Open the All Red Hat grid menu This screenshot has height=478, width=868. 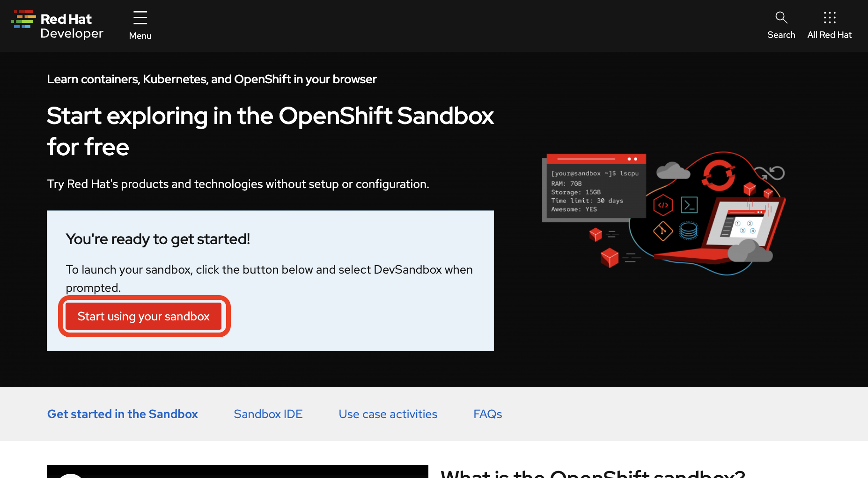(829, 25)
